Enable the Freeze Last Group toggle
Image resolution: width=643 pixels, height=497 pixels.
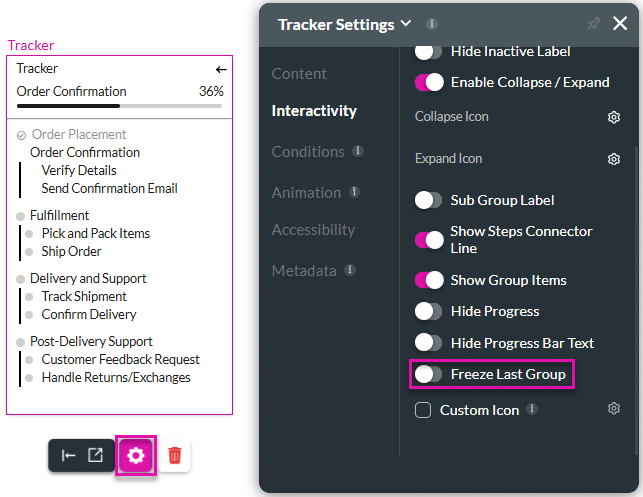(429, 374)
